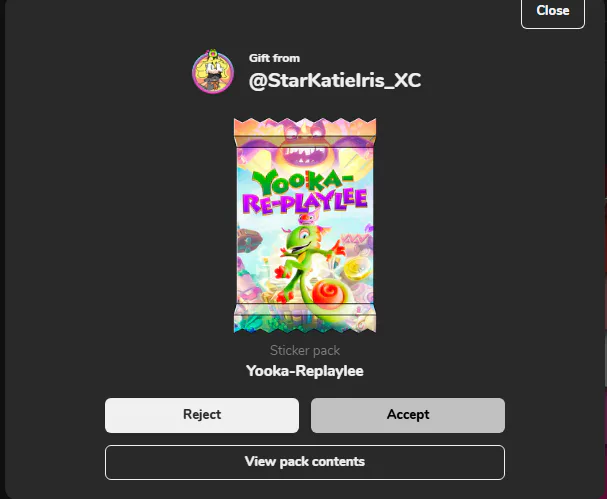The width and height of the screenshot is (607, 499).
Task: Accept the Yooka-Replaylee sticker pack gift
Action: (408, 415)
